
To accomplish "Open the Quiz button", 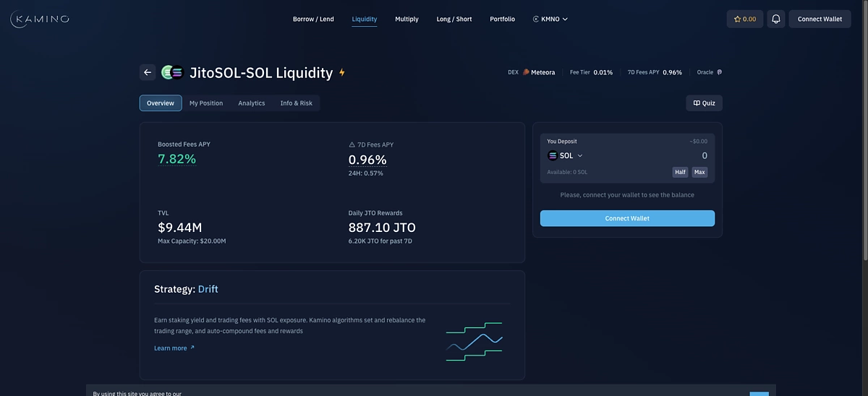I will [x=704, y=103].
